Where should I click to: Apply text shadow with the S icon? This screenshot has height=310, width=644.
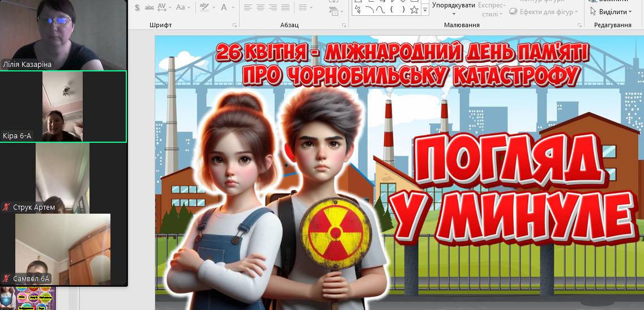(x=137, y=7)
